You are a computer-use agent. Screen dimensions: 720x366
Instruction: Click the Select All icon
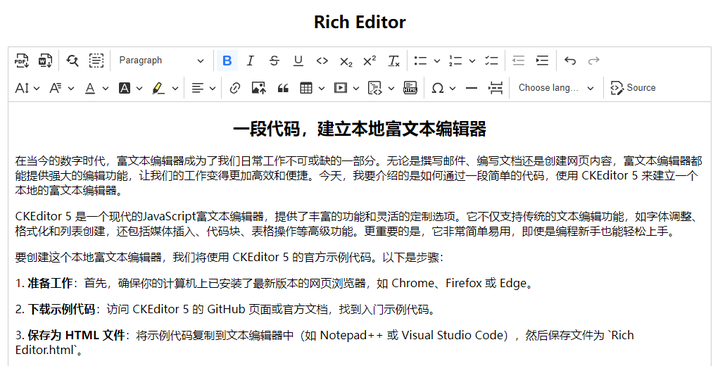(x=96, y=60)
